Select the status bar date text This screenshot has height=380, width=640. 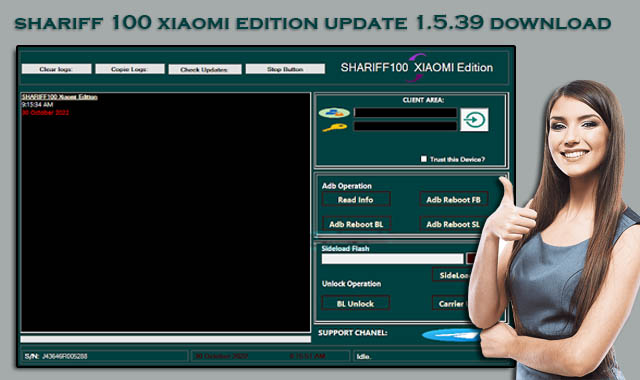click(x=221, y=356)
